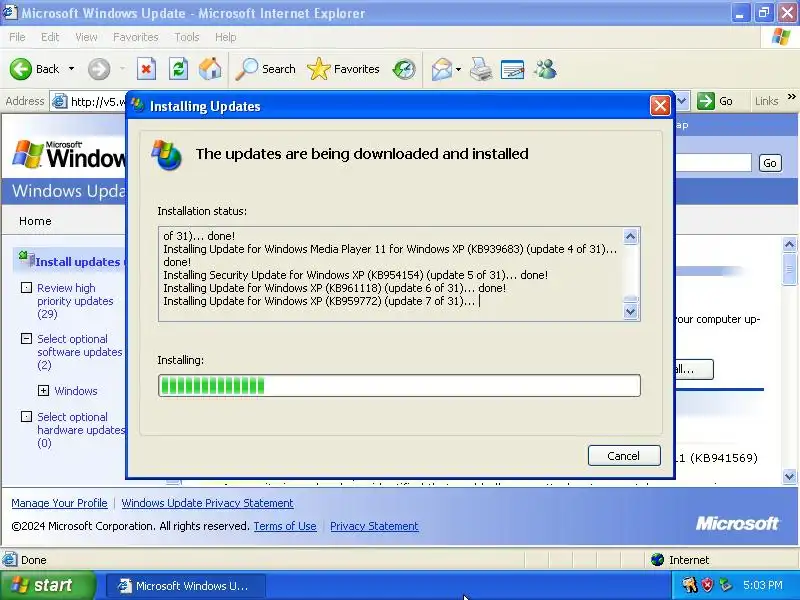Expand the Windows tree node

[43, 390]
